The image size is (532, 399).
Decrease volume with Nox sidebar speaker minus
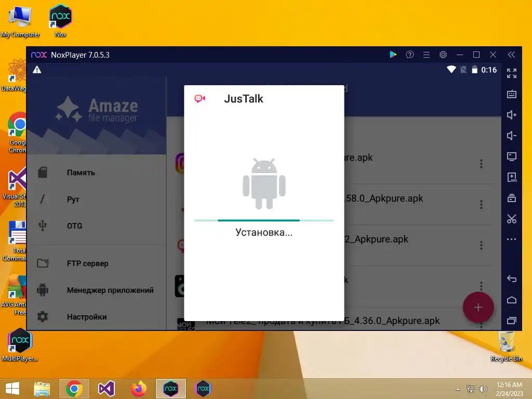tap(512, 136)
